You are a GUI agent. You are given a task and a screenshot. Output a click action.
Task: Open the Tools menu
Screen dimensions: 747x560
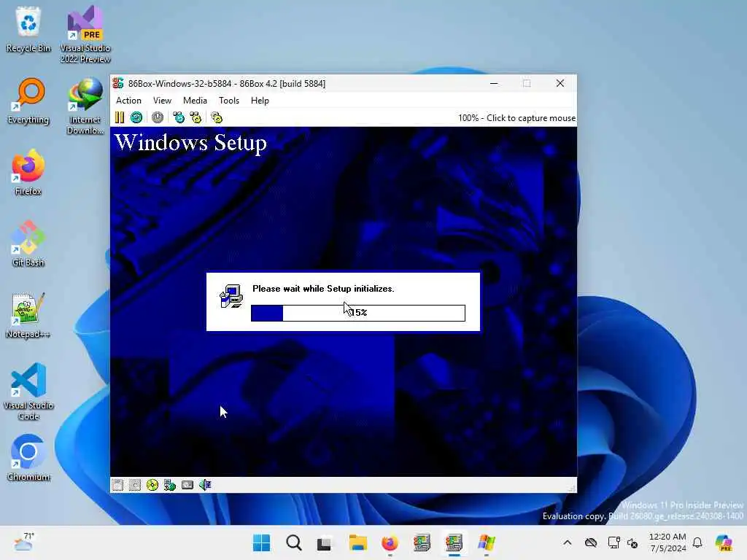point(228,101)
